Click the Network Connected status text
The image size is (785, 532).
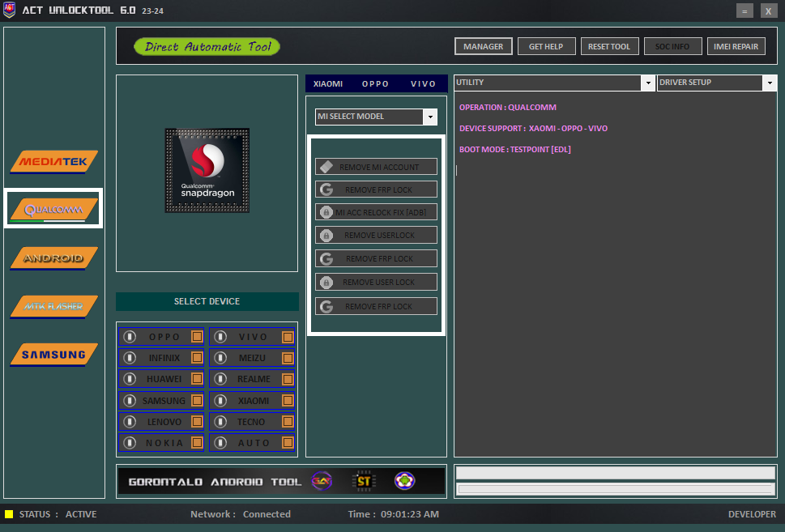(x=241, y=514)
